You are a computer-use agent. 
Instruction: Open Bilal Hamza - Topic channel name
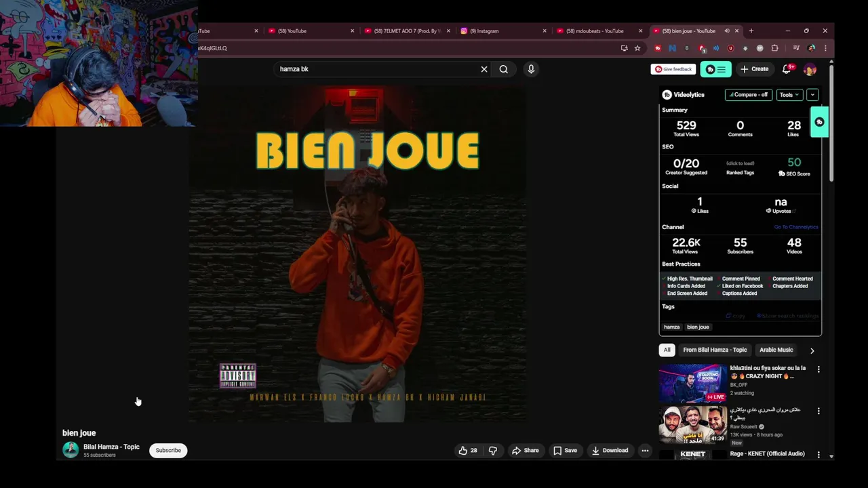coord(111,447)
